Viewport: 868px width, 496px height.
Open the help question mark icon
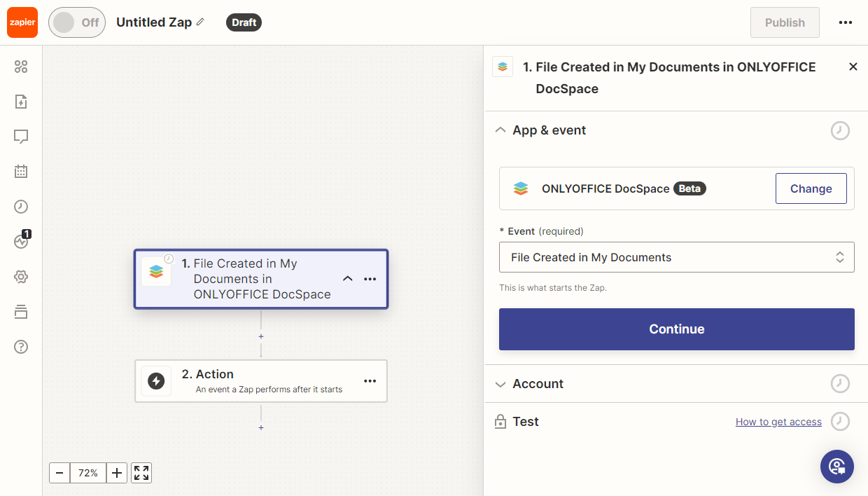(x=21, y=347)
